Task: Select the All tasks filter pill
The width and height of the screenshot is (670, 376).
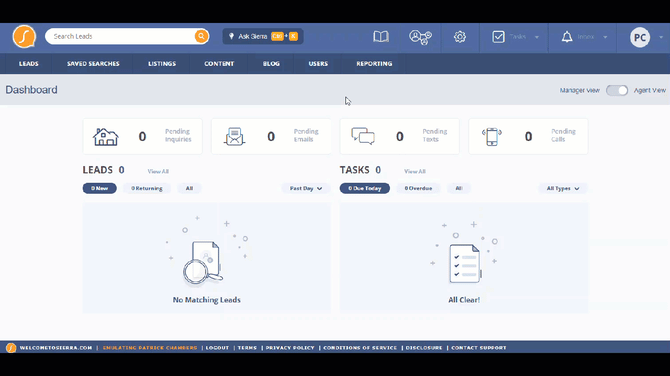Action: [x=458, y=188]
